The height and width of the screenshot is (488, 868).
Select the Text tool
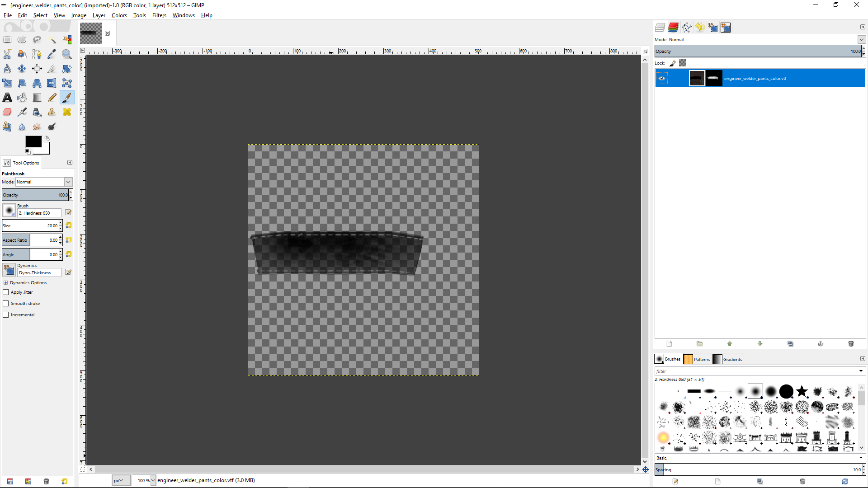pyautogui.click(x=7, y=98)
